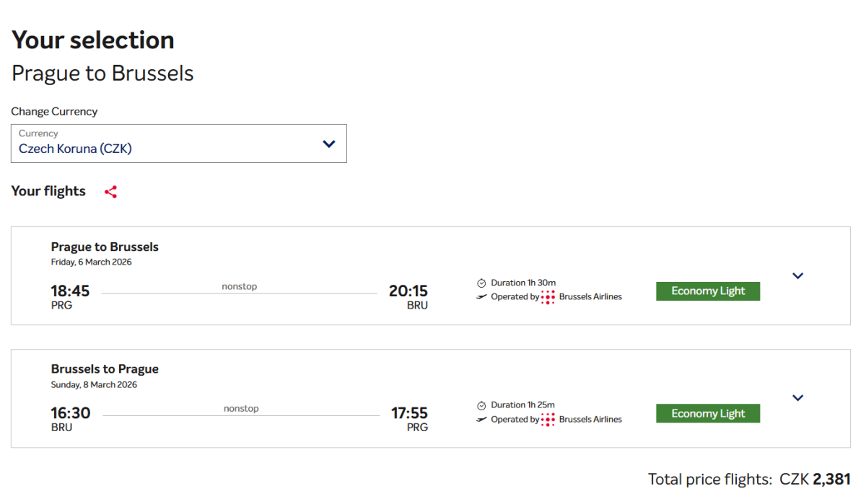Select the Brussels to Prague flight card title
Screen dimensions: 866x504
coord(105,369)
